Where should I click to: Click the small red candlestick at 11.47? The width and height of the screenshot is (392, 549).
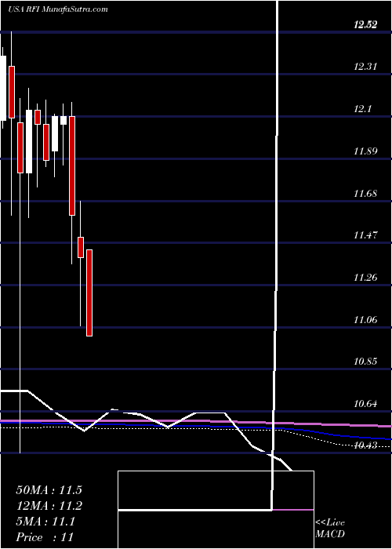(x=81, y=247)
